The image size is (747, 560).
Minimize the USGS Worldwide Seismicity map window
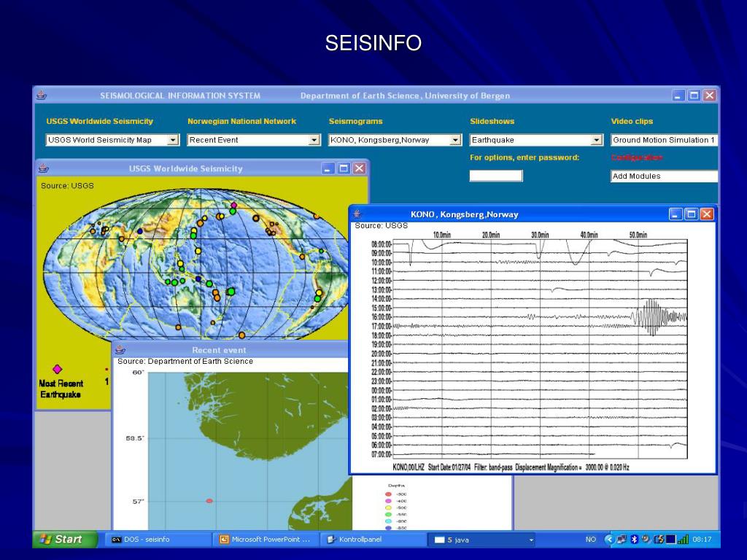(328, 168)
